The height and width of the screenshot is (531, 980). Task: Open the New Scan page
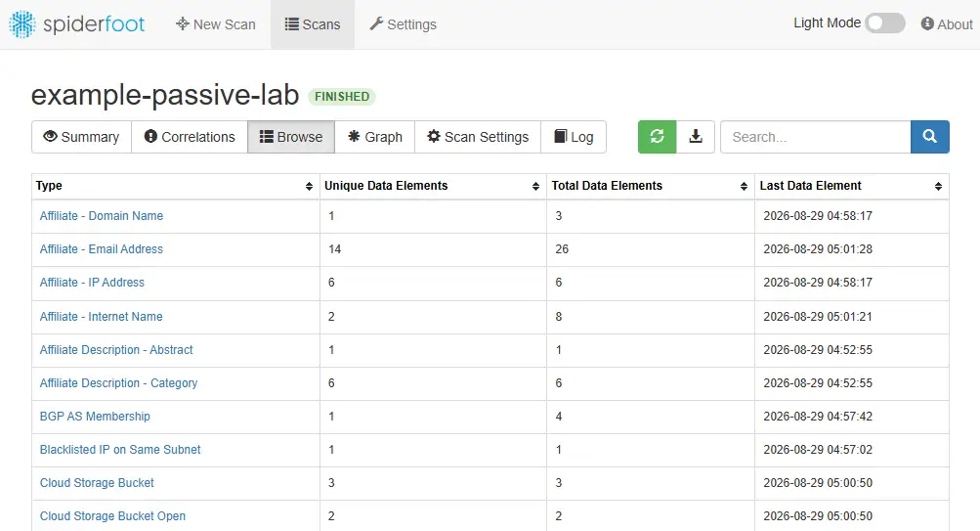pyautogui.click(x=216, y=24)
